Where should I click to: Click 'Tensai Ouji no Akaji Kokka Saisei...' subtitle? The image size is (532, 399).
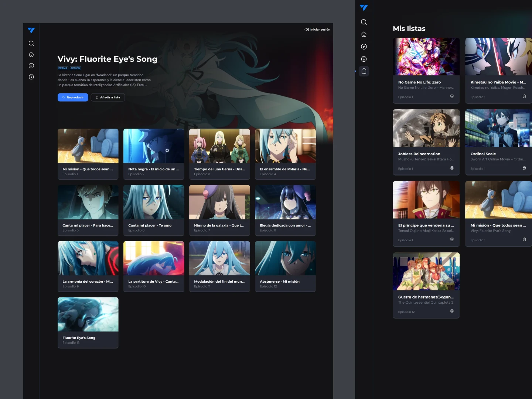(x=426, y=231)
